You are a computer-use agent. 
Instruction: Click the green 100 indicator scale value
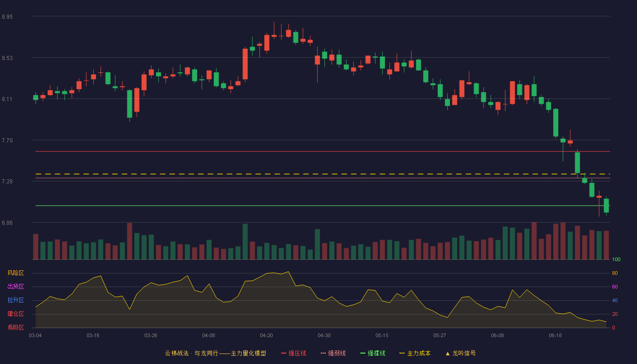click(616, 259)
